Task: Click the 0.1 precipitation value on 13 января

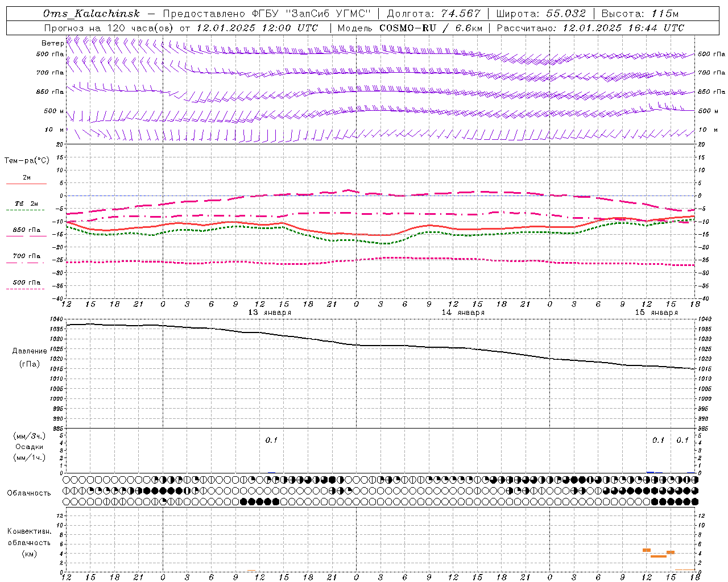Action: tap(271, 440)
